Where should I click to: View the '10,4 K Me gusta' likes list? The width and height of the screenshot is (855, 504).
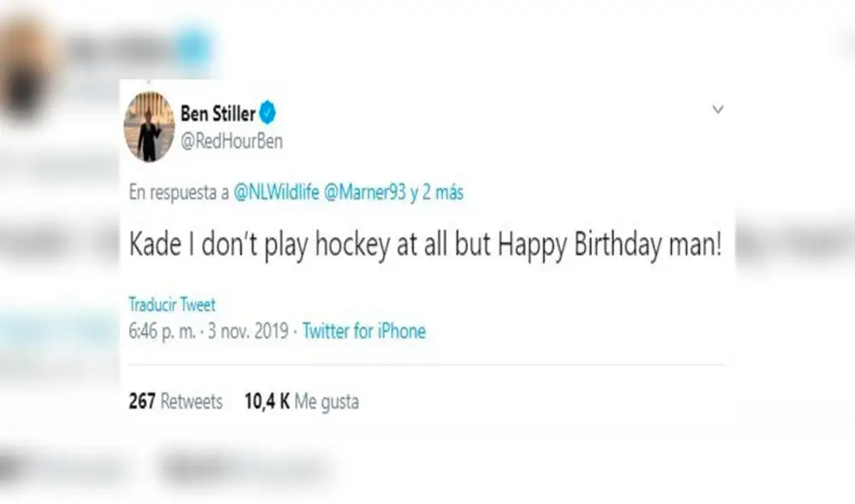point(303,401)
